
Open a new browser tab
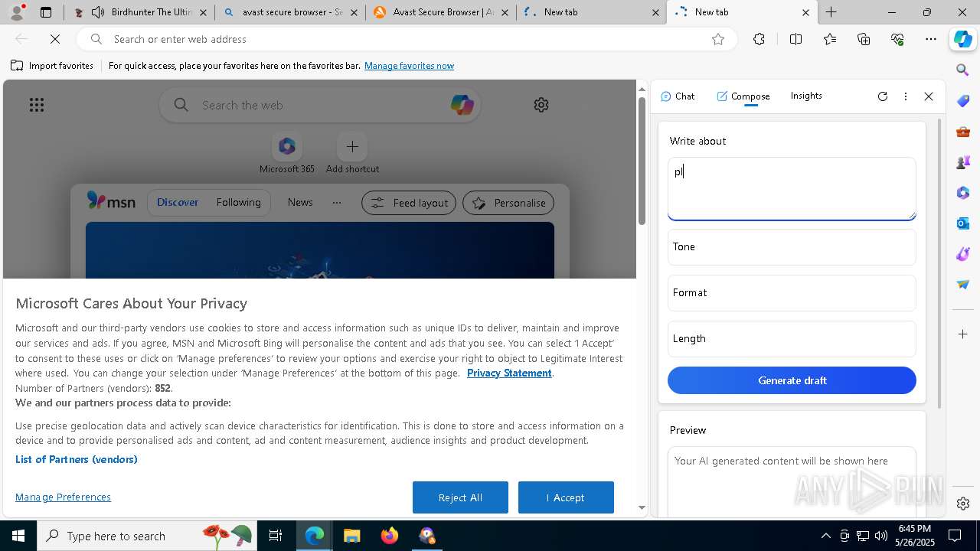pos(831,12)
